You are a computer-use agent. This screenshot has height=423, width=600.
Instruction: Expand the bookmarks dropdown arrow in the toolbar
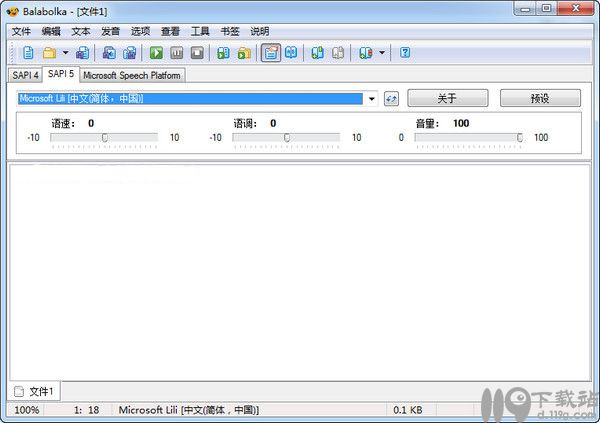[382, 52]
